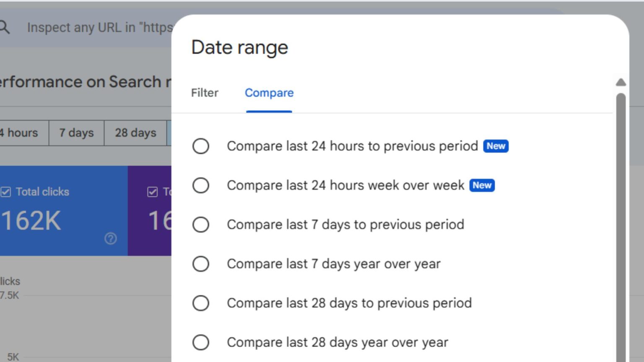Select the 7 days date range
The width and height of the screenshot is (644, 362).
coord(75,133)
